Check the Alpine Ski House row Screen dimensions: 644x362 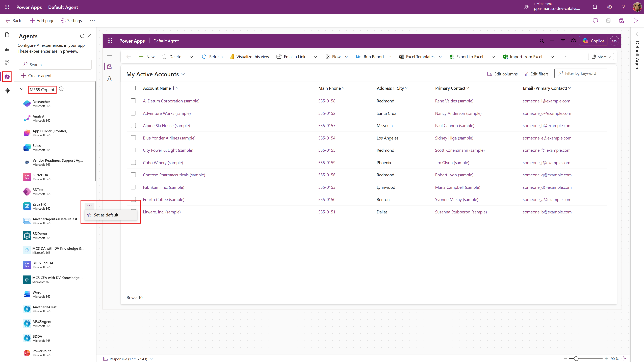[x=133, y=125]
